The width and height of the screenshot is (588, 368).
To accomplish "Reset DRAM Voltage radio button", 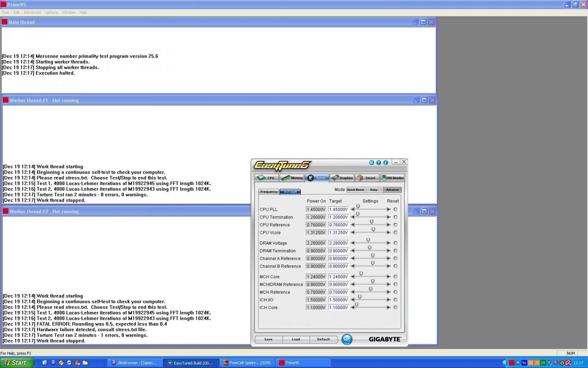I will [395, 243].
